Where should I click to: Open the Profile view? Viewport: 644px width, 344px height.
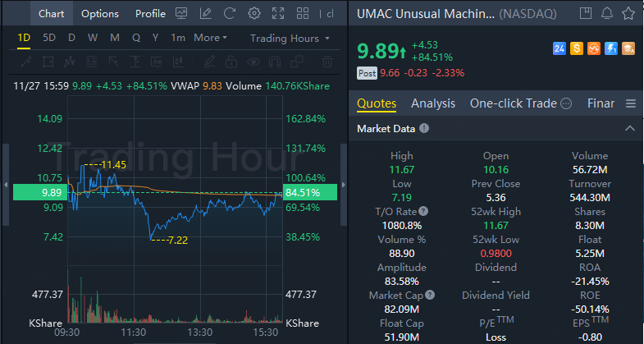[150, 14]
